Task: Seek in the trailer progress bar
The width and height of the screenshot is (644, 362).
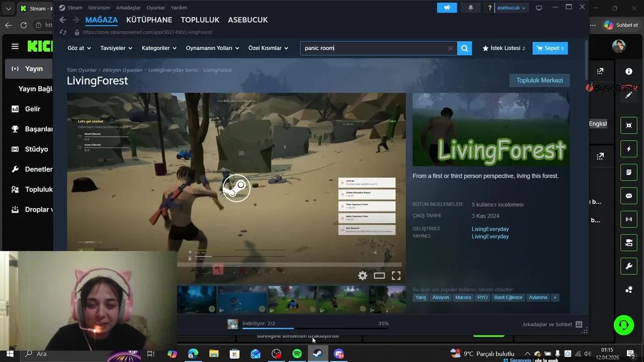Action: (x=289, y=264)
